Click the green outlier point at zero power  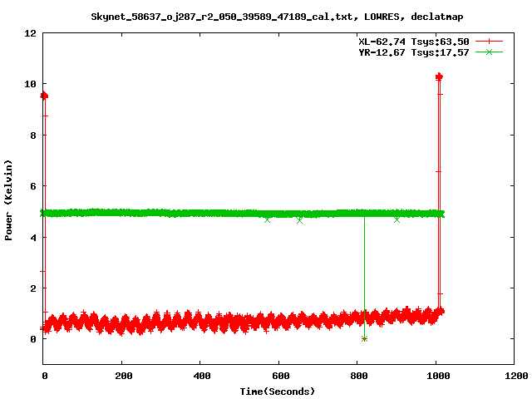(364, 338)
